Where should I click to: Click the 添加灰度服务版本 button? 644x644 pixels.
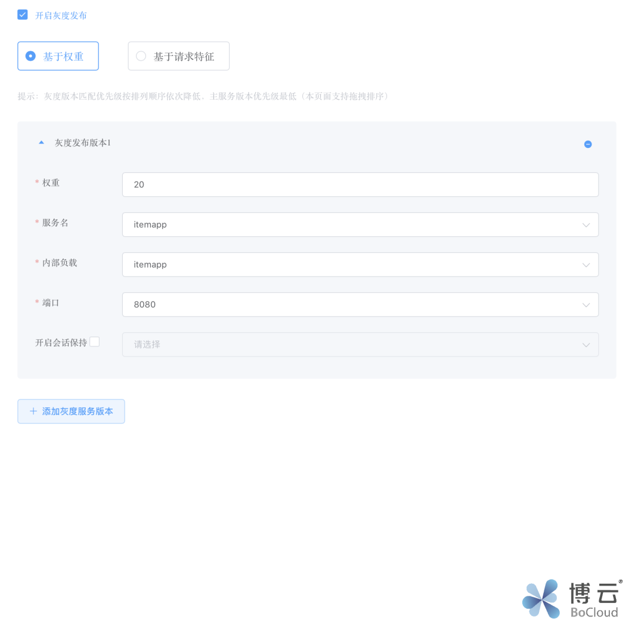point(71,411)
